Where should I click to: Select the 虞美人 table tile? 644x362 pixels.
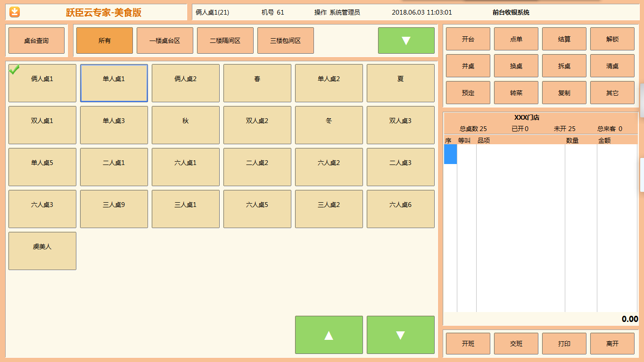pyautogui.click(x=42, y=251)
